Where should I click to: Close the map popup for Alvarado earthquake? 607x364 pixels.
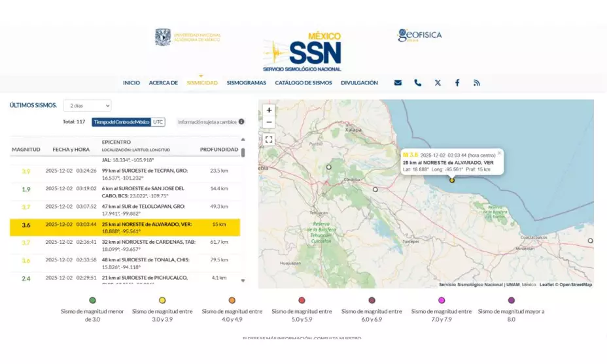point(499,153)
